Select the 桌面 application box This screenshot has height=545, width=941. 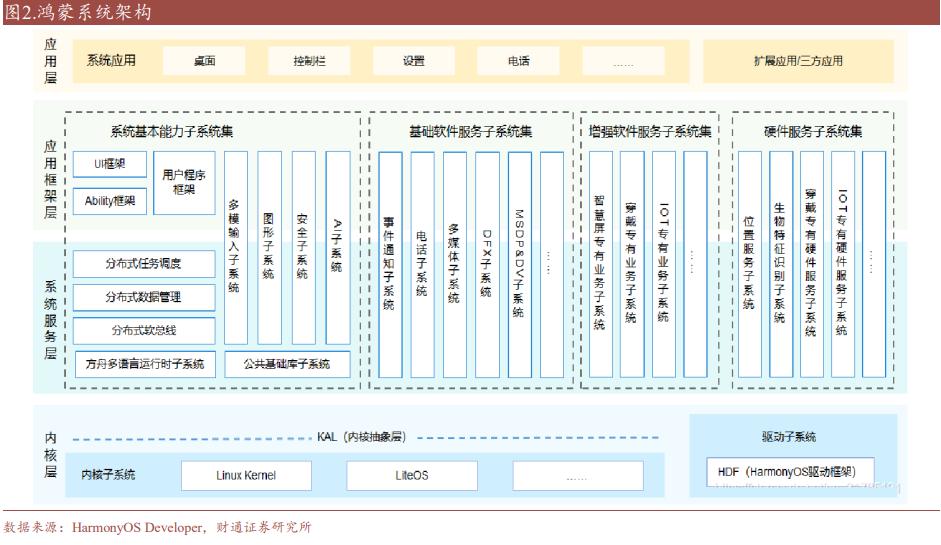pos(204,61)
